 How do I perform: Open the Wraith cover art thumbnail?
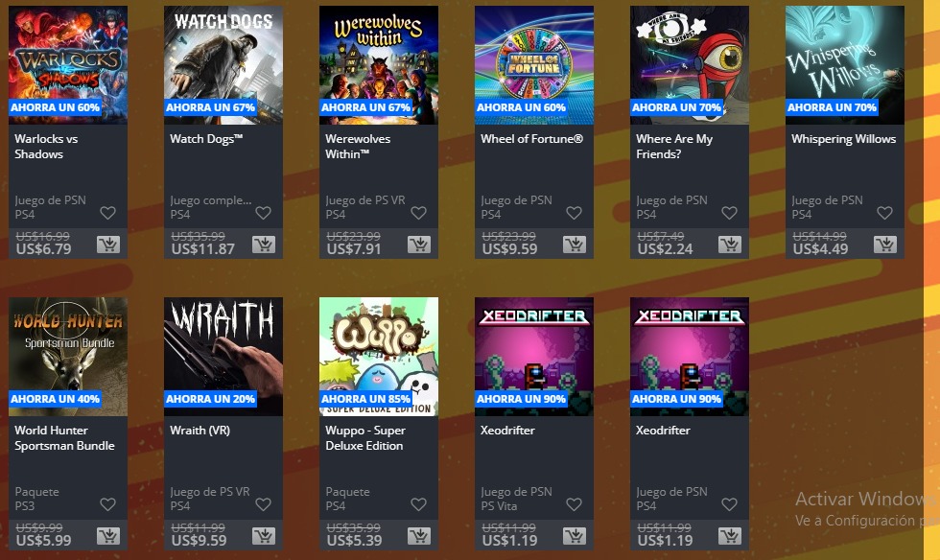click(x=223, y=357)
